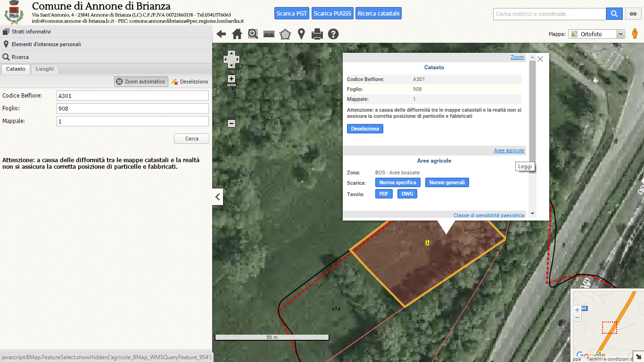The image size is (644, 362).
Task: Click parcel label 873 on the map
Action: click(x=421, y=321)
